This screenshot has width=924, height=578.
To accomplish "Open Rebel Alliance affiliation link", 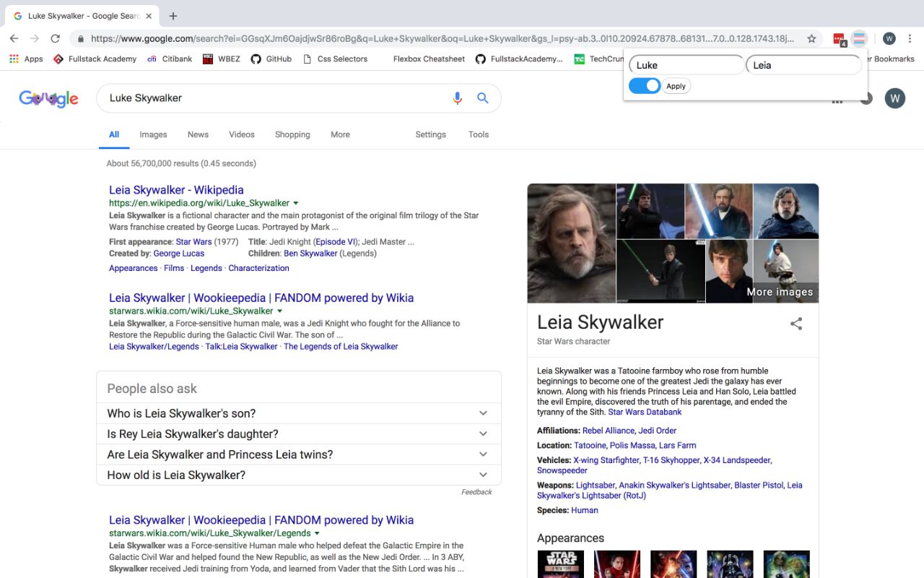I will coord(608,431).
